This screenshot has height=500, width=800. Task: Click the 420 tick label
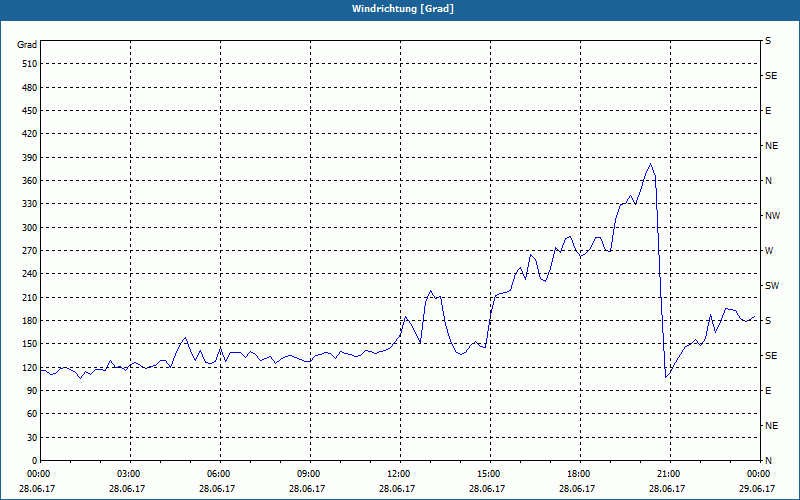click(30, 134)
